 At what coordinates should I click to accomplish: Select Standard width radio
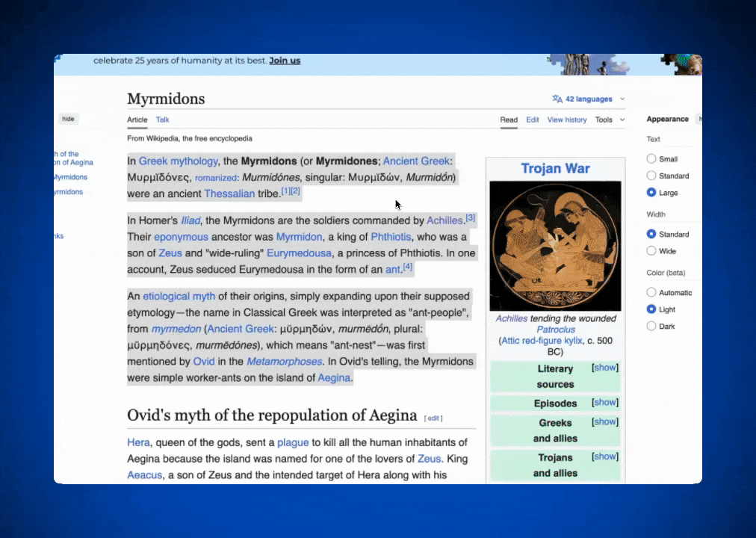click(651, 234)
